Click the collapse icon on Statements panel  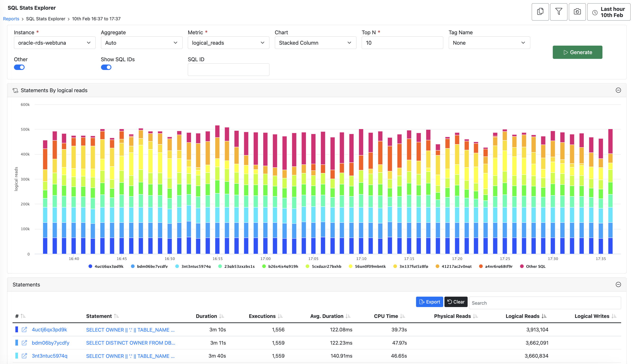pyautogui.click(x=618, y=284)
